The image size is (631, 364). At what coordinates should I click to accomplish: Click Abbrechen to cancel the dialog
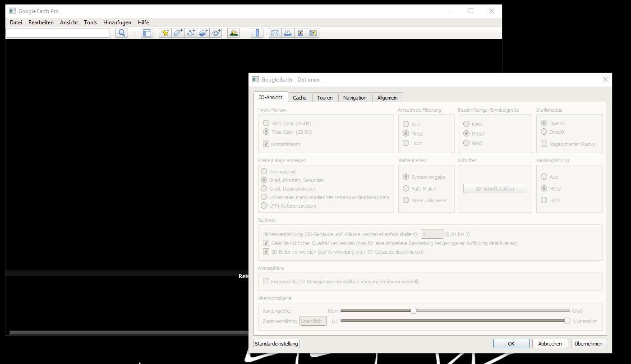[x=550, y=344]
